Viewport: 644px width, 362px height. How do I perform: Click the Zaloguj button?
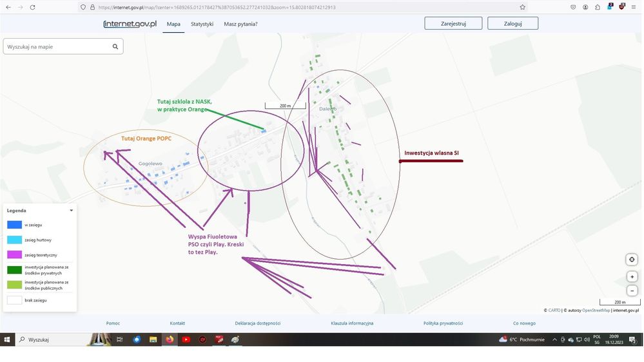pos(513,23)
